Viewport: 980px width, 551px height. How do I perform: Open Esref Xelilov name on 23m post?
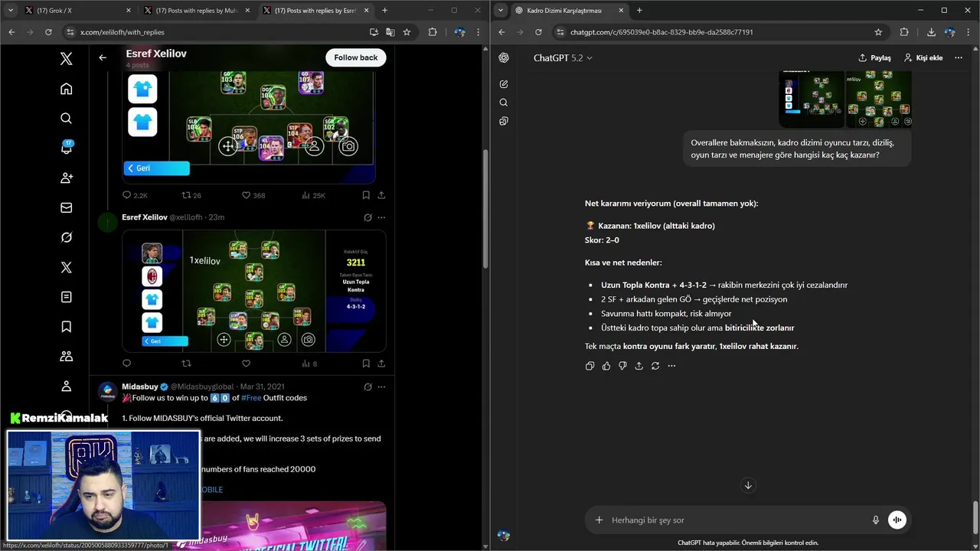click(x=145, y=217)
